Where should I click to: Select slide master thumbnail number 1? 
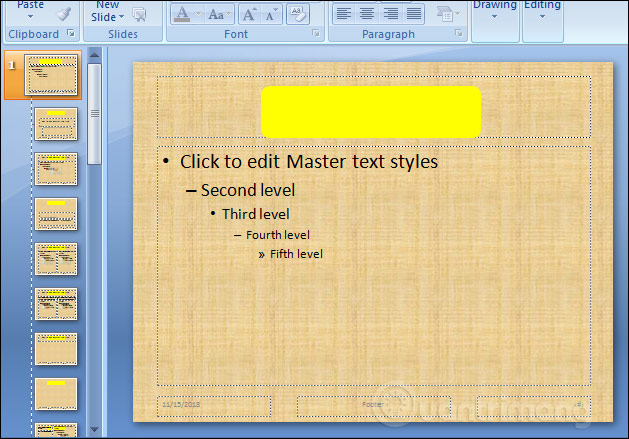point(51,75)
